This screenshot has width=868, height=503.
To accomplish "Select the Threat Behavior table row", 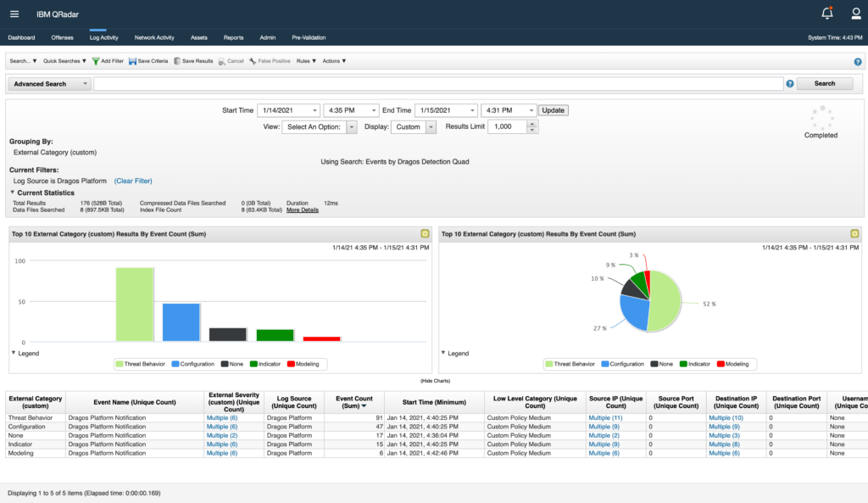I will pos(437,418).
